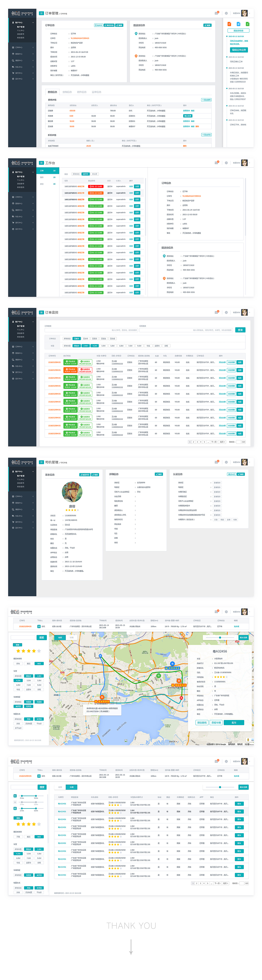Click 调度中心 icon in 工作台 sidebar
The height and width of the screenshot is (980, 262).
pos(13,210)
